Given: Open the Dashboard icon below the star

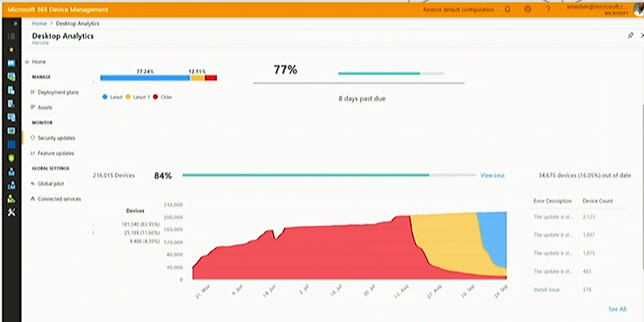Looking at the screenshot, I should pos(11,63).
